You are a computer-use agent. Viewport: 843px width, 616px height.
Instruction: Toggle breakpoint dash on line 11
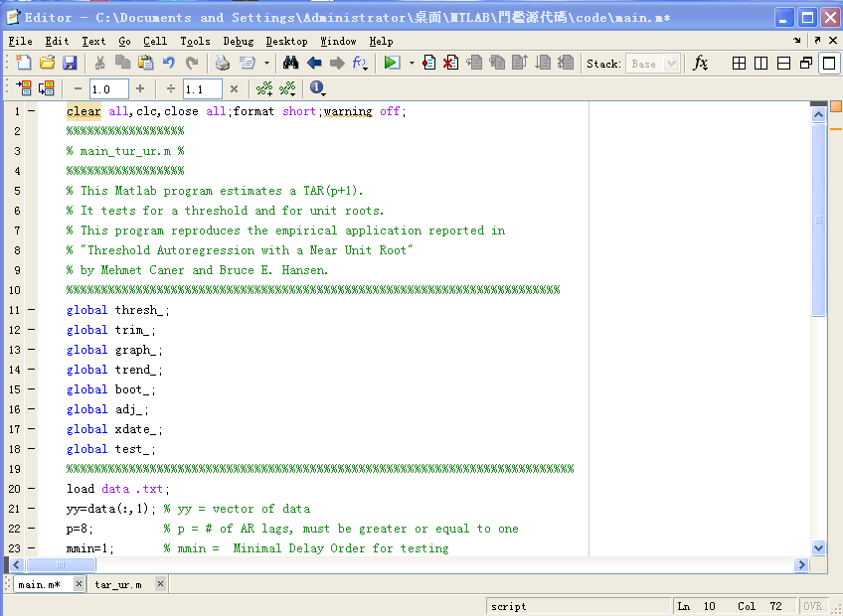(x=31, y=310)
